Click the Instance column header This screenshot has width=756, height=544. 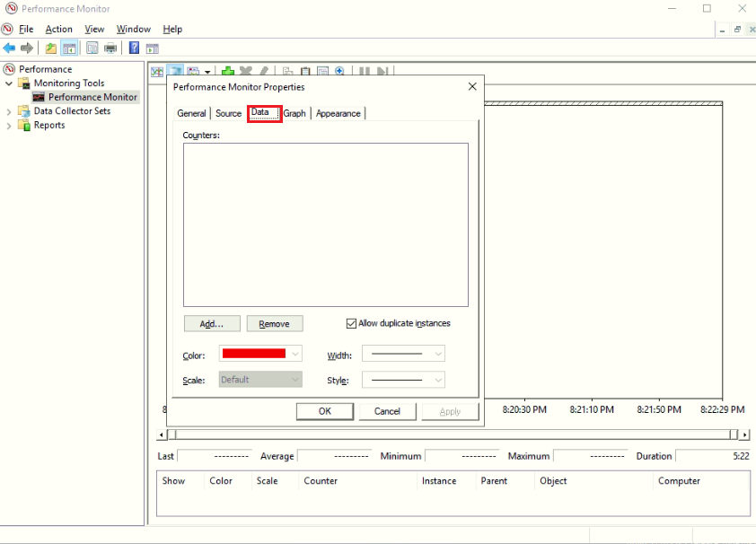point(439,481)
